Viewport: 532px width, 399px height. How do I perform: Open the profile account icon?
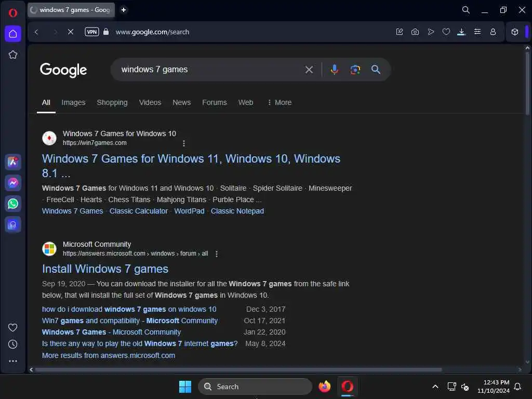(x=493, y=32)
